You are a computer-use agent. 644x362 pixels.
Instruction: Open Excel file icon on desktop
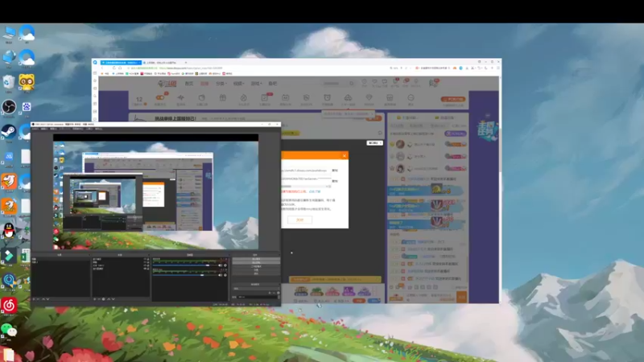click(x=26, y=256)
